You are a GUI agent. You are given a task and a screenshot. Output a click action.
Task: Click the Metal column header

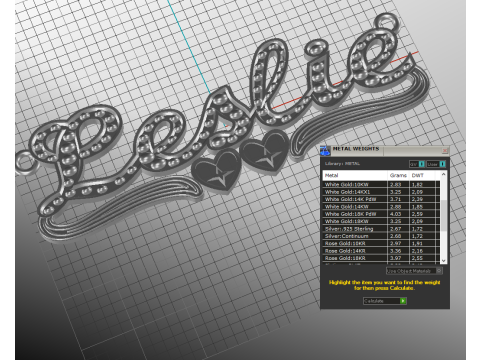coord(355,175)
